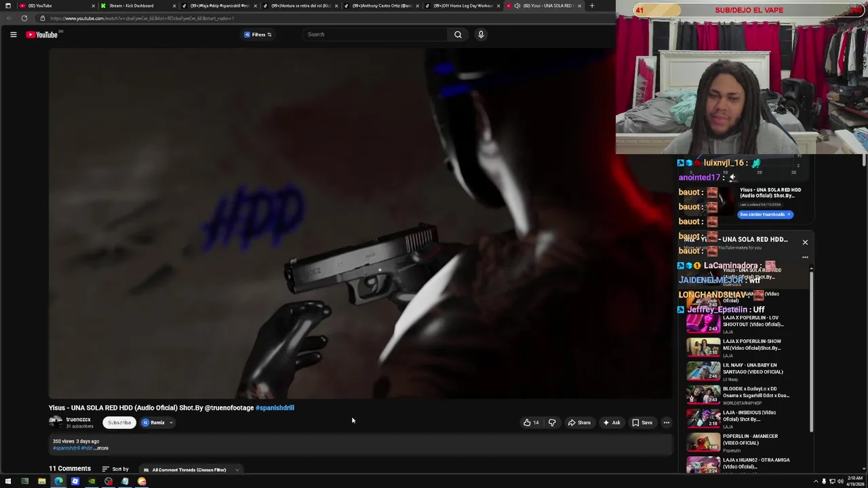868x488 pixels.
Task: Open the taskbar clock and date
Action: (854, 482)
